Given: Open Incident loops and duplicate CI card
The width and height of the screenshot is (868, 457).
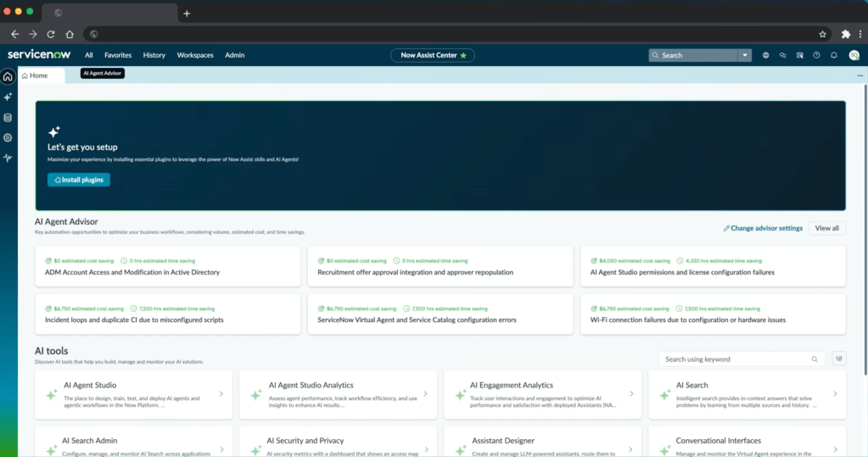Looking at the screenshot, I should 168,315.
